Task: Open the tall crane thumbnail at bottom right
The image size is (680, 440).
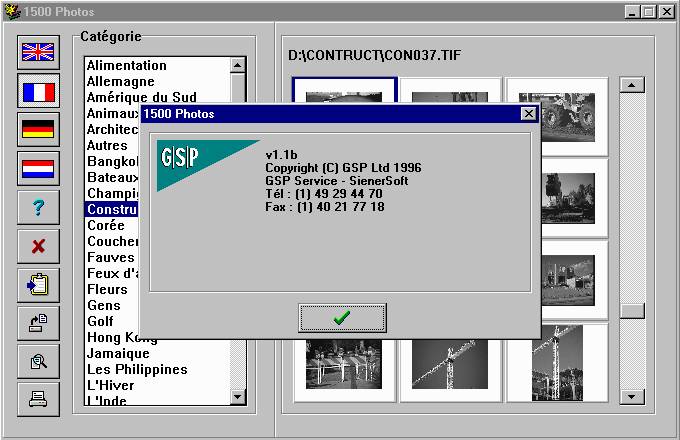Action: point(555,362)
